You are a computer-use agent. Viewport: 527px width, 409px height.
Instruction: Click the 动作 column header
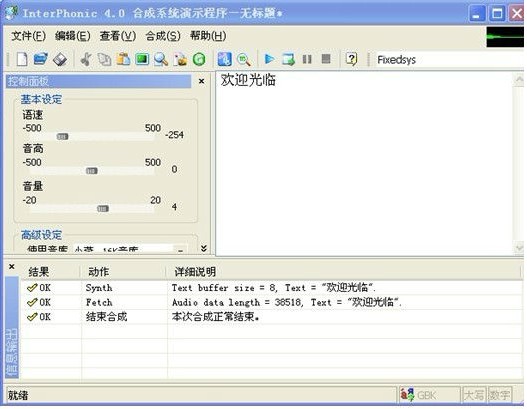click(123, 272)
